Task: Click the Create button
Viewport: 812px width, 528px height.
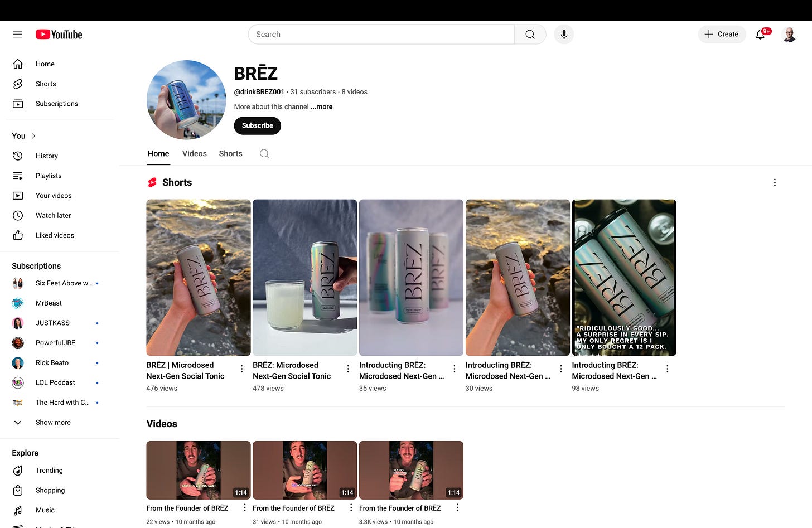Action: point(722,35)
